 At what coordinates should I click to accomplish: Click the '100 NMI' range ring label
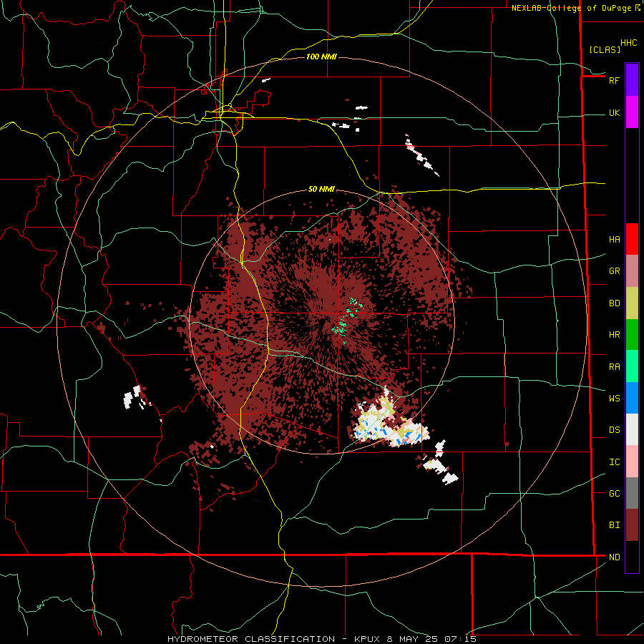321,57
